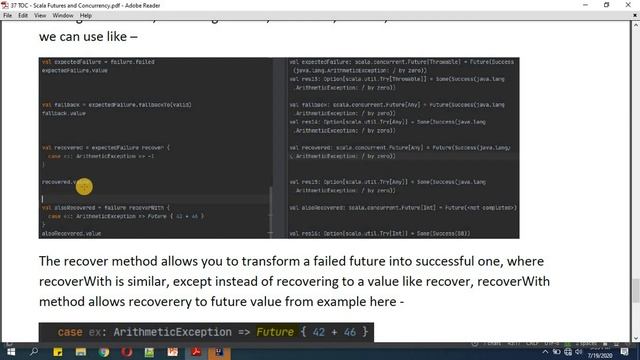640x360 pixels.
Task: Show hidden system tray icons
Action: tap(545, 352)
